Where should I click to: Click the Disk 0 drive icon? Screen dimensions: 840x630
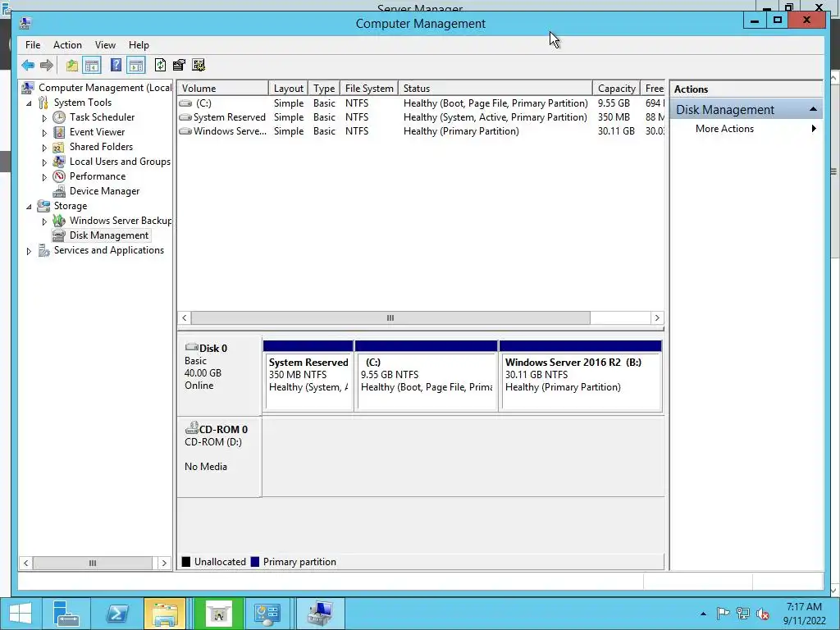191,347
